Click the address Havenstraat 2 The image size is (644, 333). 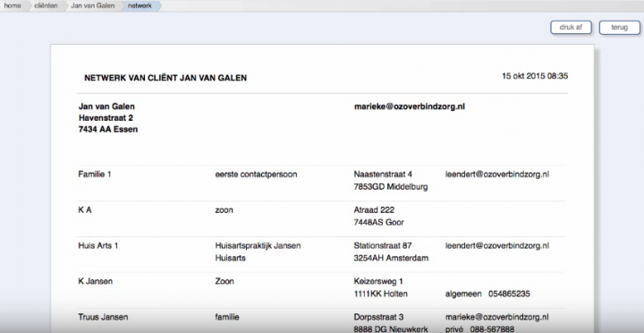tap(106, 118)
